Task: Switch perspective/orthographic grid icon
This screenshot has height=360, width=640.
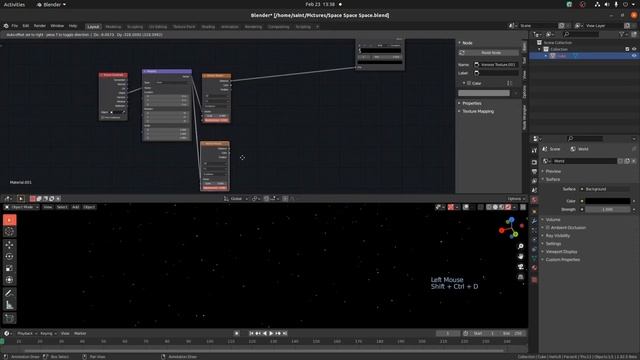Action: coord(520,277)
